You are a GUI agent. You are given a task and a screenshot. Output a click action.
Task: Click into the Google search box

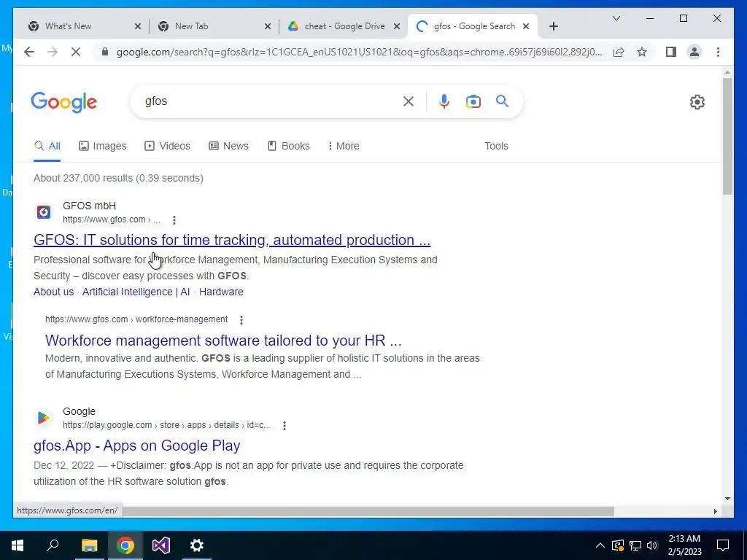click(x=271, y=101)
